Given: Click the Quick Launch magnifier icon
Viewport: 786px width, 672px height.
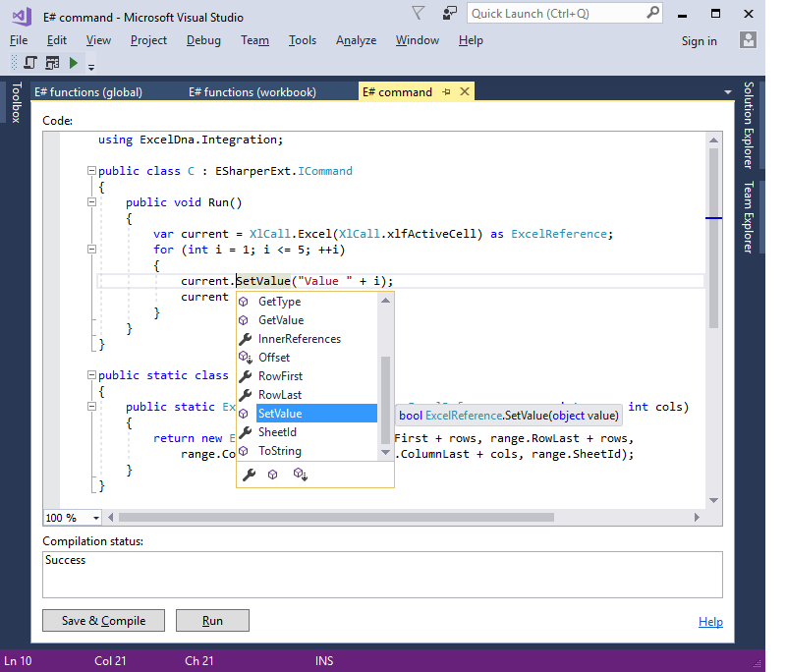Looking at the screenshot, I should coord(653,15).
